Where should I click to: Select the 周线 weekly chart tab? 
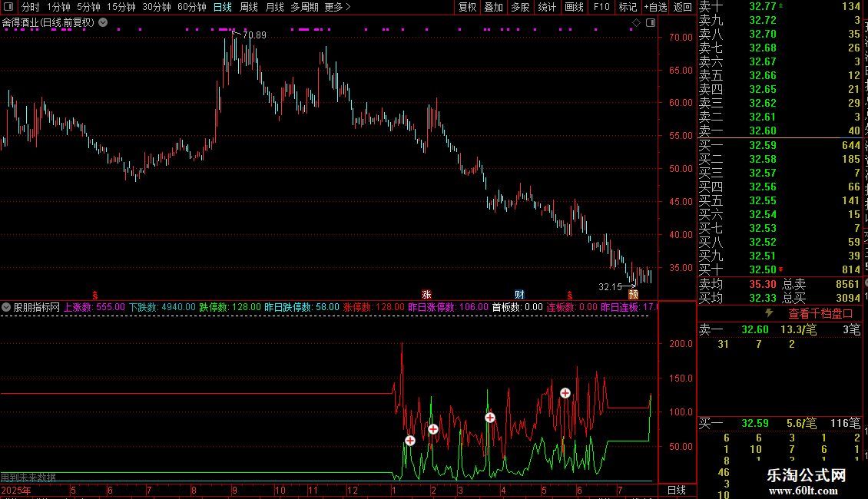click(249, 7)
